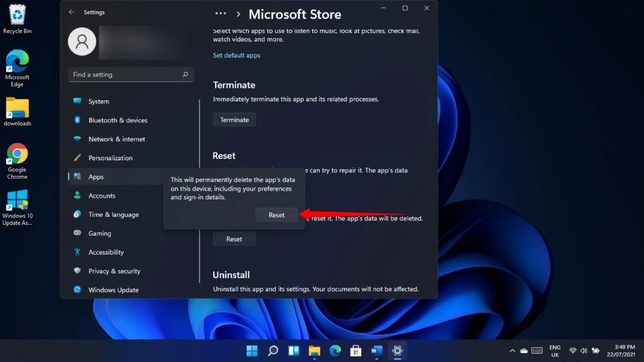
Task: Open the volume speaker tray icon
Action: point(584,351)
